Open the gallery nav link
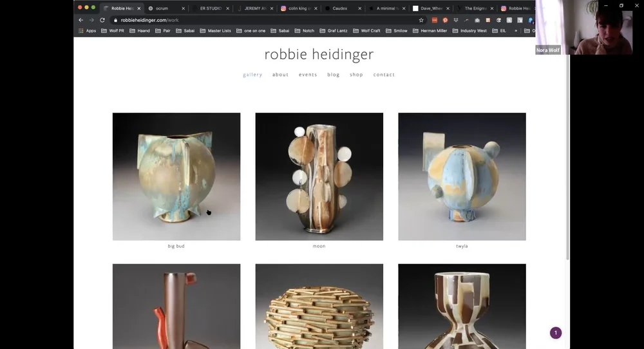644x349 pixels. click(252, 75)
